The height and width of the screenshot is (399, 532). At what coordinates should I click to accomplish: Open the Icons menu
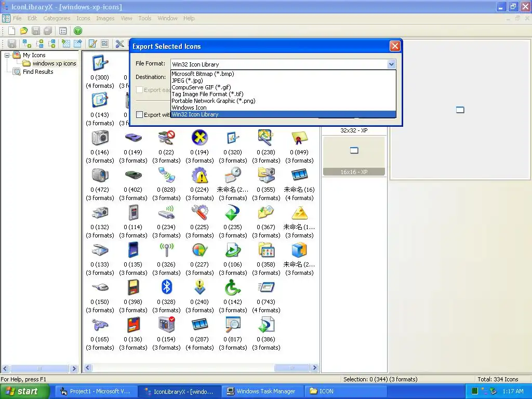point(83,18)
